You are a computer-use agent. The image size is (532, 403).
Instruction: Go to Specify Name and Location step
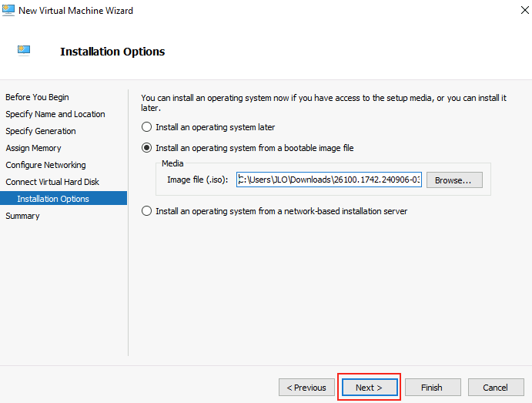click(x=55, y=114)
